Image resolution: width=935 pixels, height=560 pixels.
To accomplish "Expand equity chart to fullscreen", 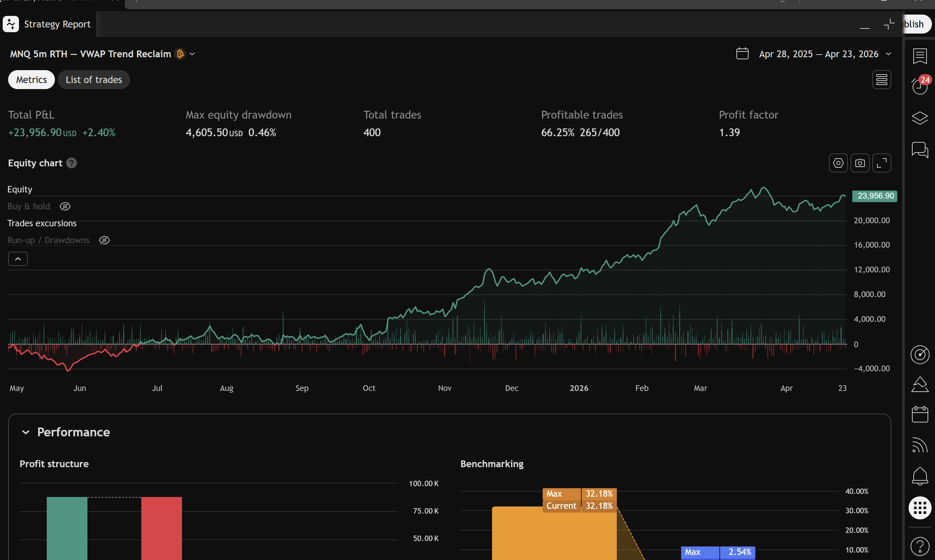I will 881,163.
